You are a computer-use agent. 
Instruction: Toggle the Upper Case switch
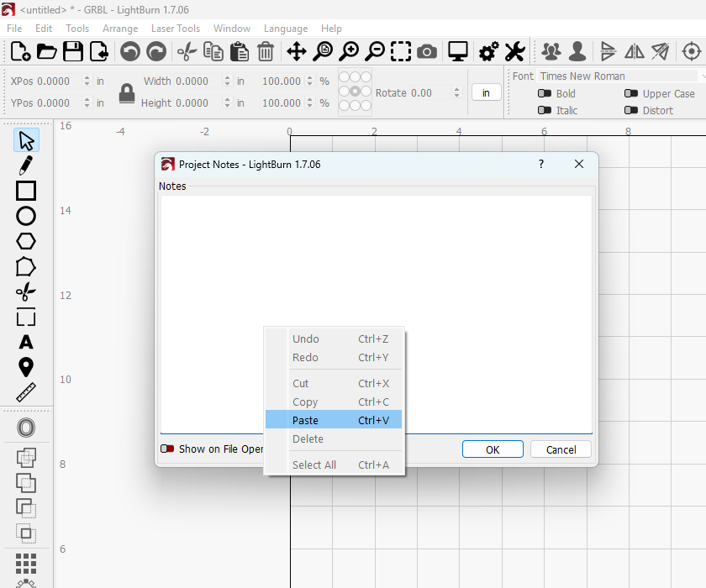tap(631, 93)
